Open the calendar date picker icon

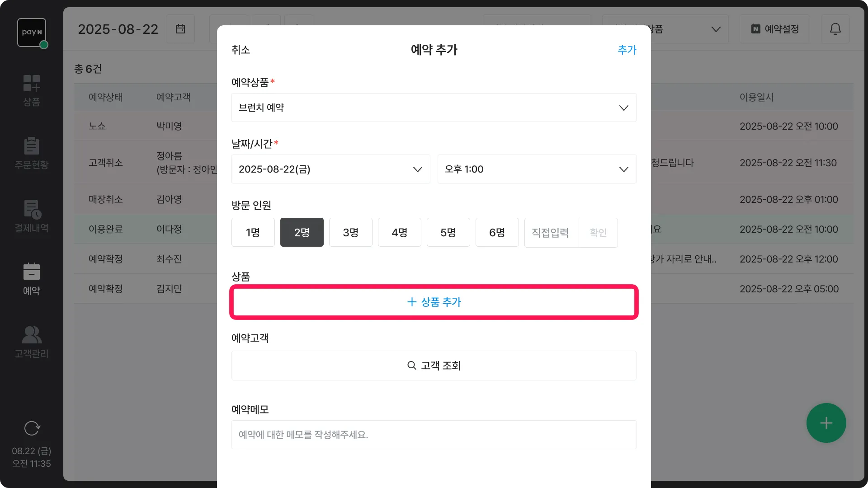[x=180, y=29]
